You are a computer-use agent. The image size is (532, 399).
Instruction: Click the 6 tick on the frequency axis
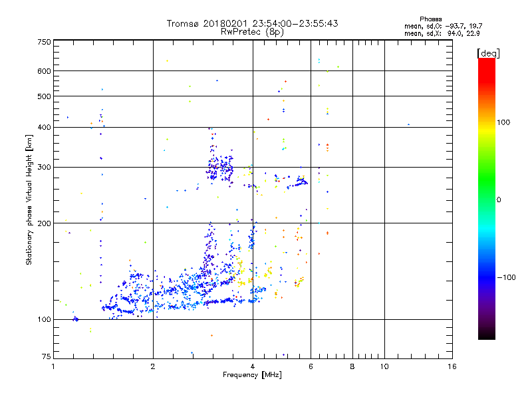tap(311, 366)
